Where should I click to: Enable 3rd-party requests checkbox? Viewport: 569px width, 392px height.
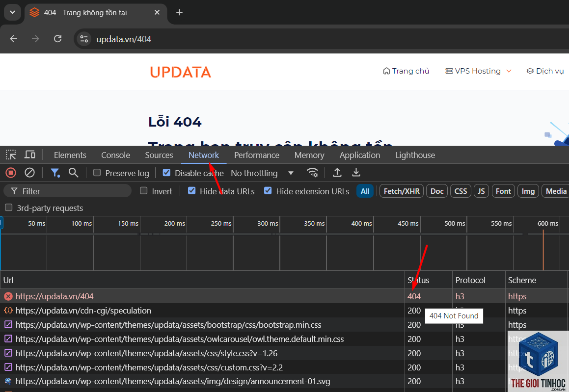[8, 208]
